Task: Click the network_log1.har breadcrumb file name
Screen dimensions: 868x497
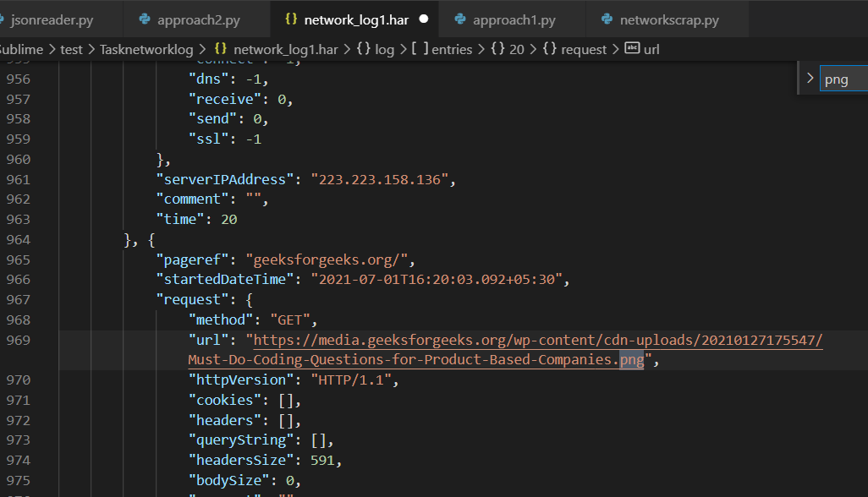Action: 285,49
